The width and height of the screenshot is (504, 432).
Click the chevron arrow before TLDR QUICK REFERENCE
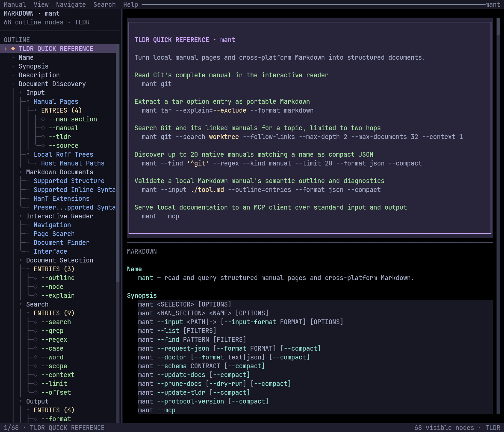point(6,49)
